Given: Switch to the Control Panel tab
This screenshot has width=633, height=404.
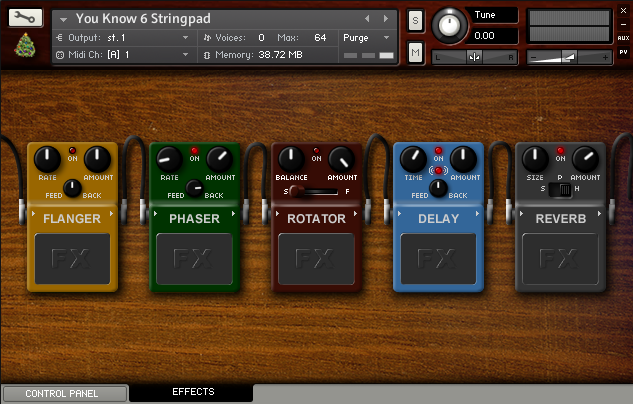Looking at the screenshot, I should tap(65, 394).
